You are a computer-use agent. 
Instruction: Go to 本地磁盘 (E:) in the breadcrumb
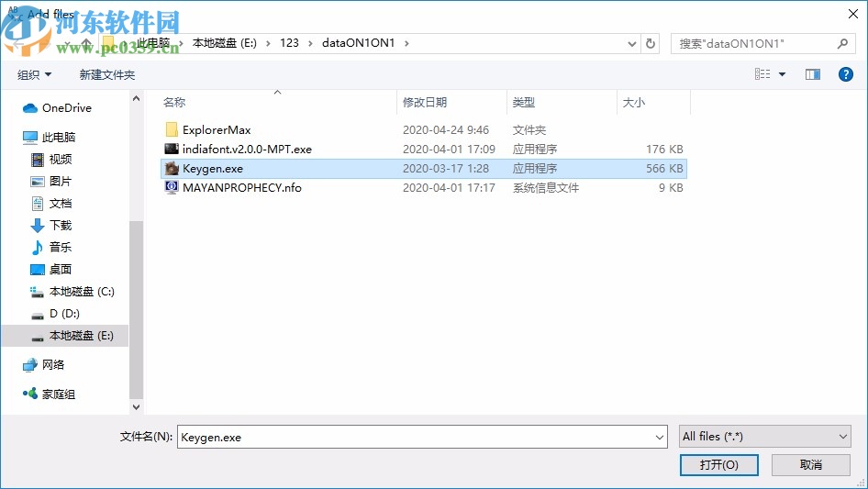tap(224, 43)
